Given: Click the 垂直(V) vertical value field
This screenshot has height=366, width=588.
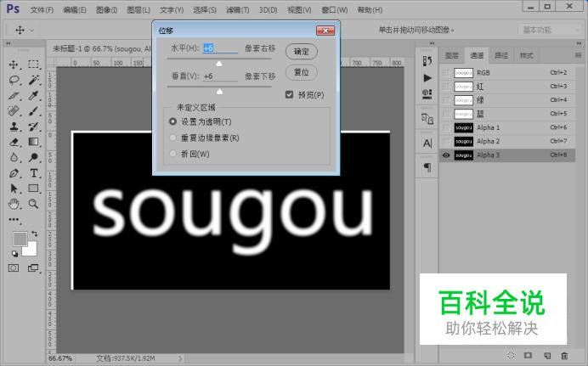Looking at the screenshot, I should click(220, 76).
